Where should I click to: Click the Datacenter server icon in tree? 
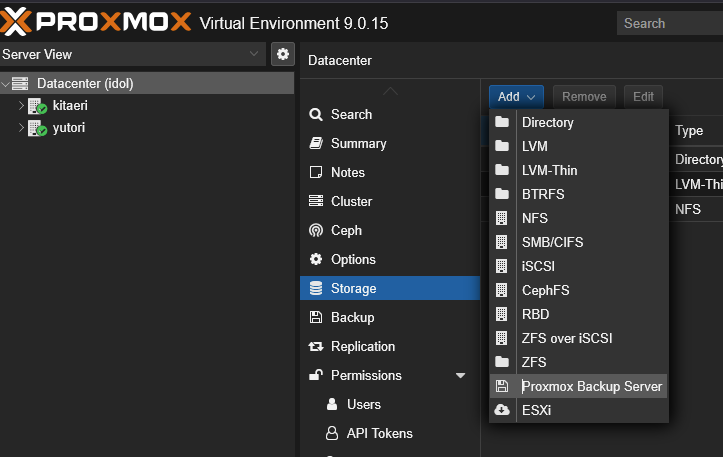[x=20, y=84]
